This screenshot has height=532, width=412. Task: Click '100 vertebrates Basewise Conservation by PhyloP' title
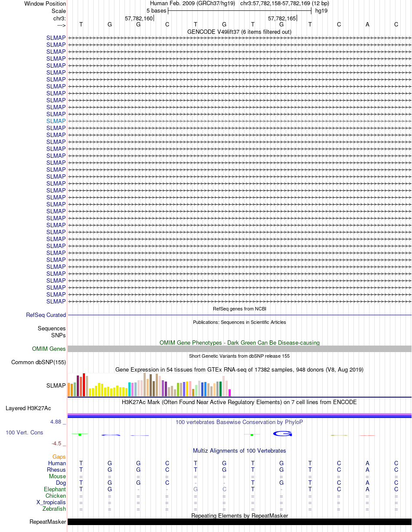pos(239,422)
